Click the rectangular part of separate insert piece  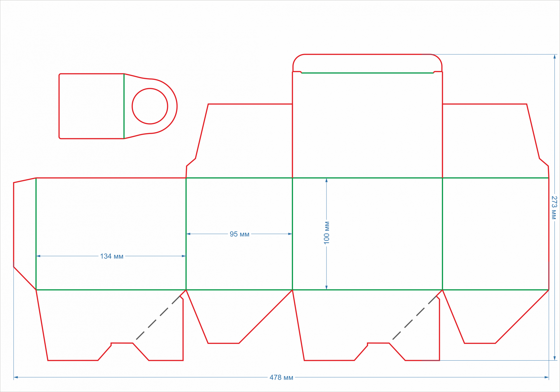click(x=92, y=106)
